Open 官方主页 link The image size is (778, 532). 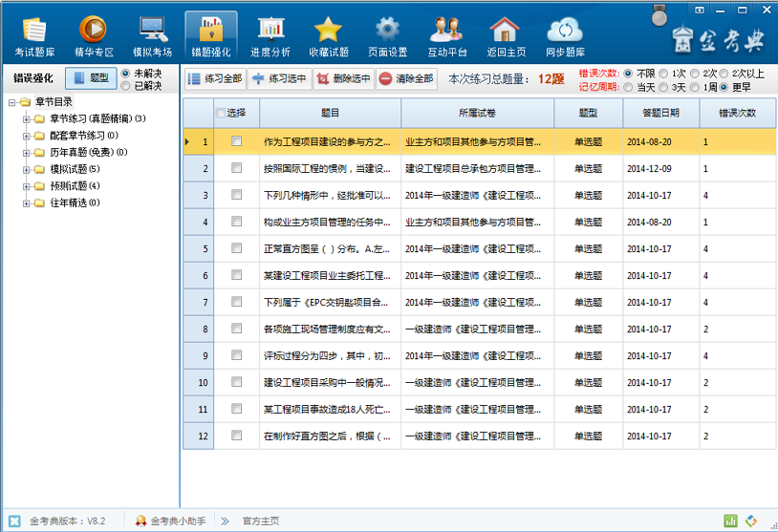261,521
